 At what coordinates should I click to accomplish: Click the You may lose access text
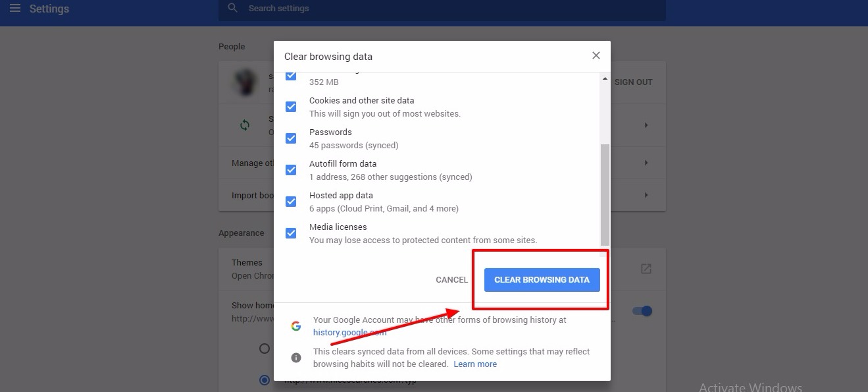pos(423,240)
